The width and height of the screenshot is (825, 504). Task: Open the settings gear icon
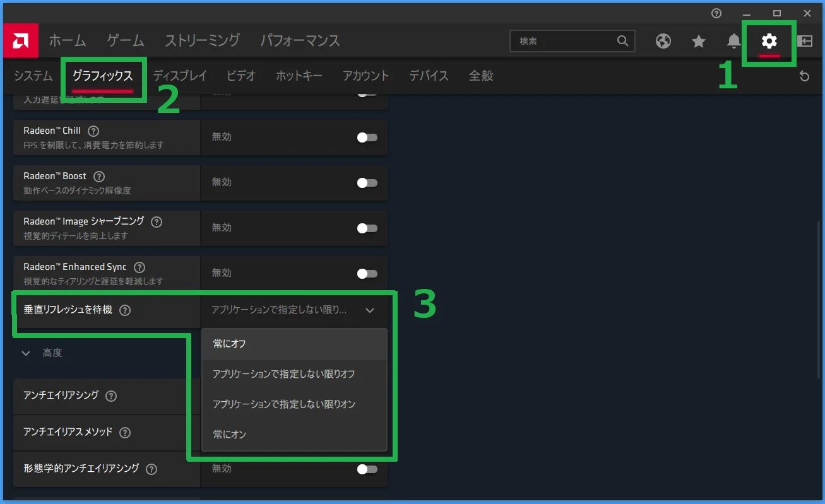[x=769, y=41]
